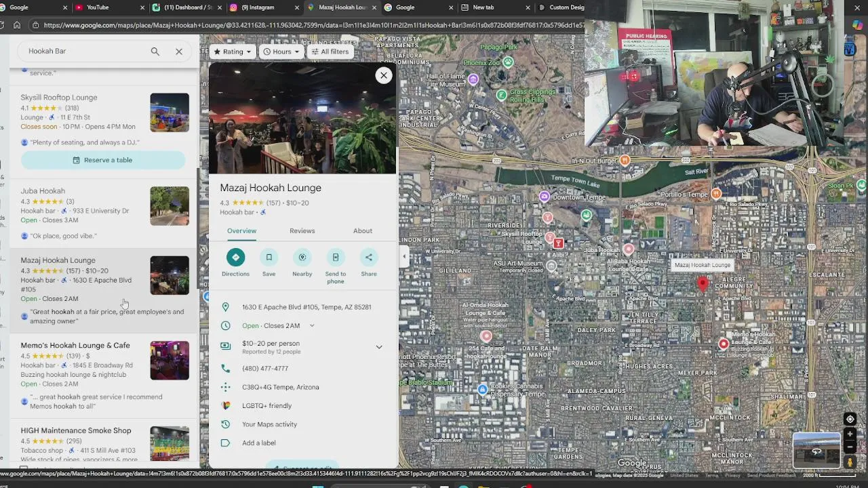
Task: Zoom in the map with plus button
Action: pyautogui.click(x=850, y=434)
